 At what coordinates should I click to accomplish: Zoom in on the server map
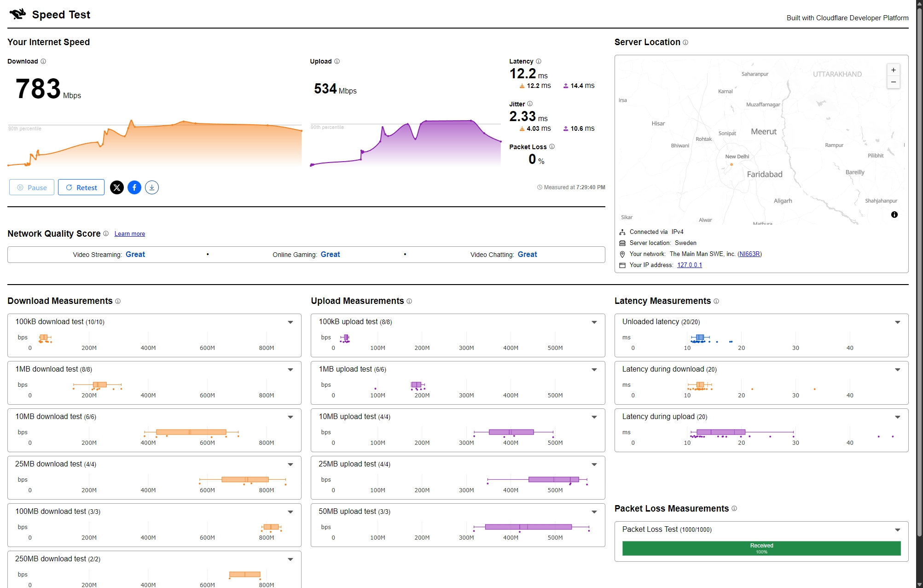pos(893,70)
